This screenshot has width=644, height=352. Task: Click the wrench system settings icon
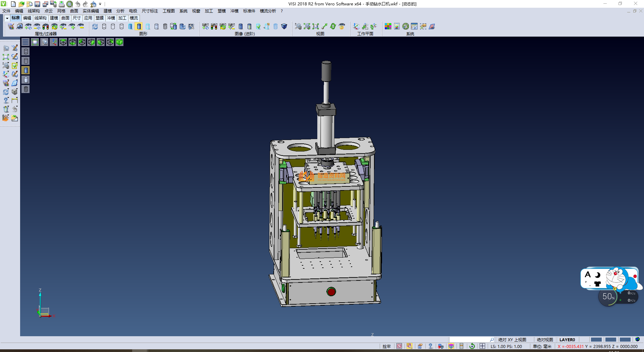(406, 27)
